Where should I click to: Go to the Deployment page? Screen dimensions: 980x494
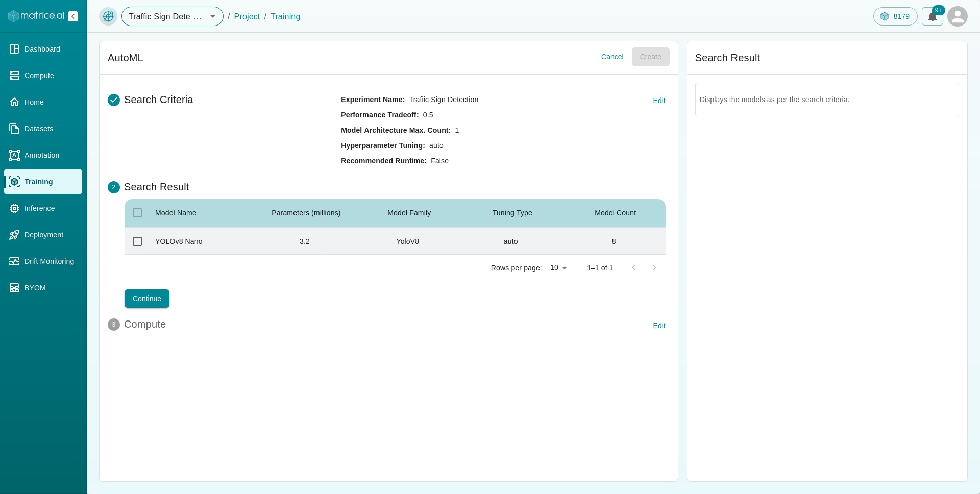pyautogui.click(x=43, y=235)
